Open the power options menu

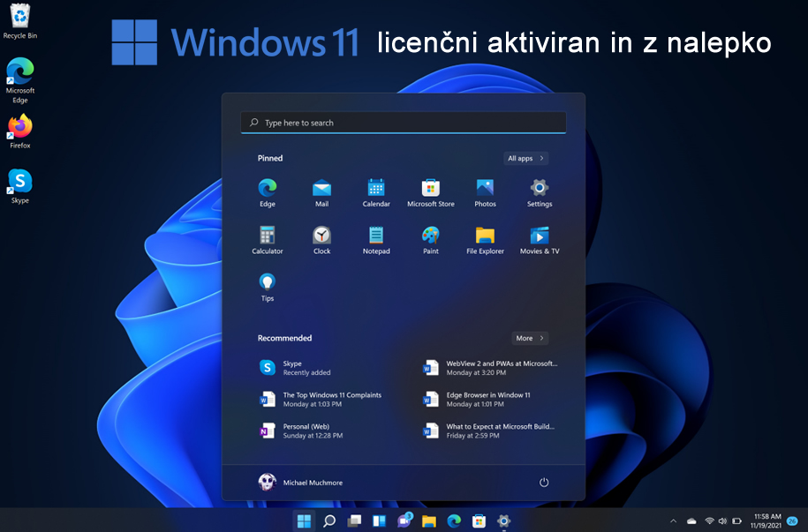point(545,483)
